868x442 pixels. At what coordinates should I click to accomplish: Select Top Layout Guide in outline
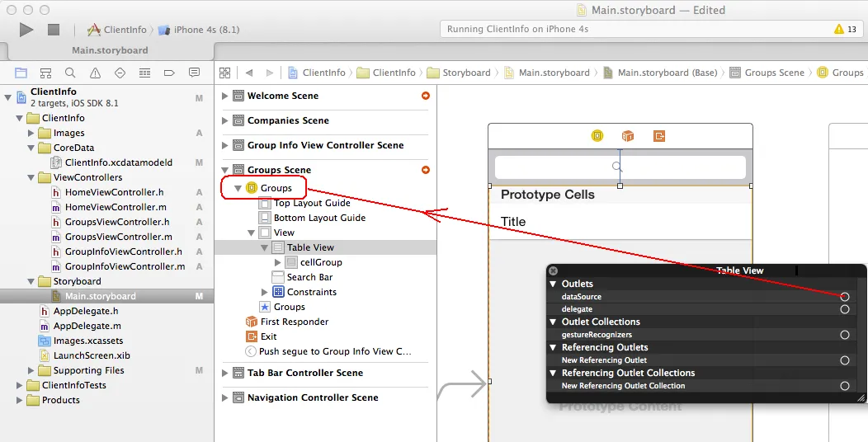pyautogui.click(x=305, y=203)
